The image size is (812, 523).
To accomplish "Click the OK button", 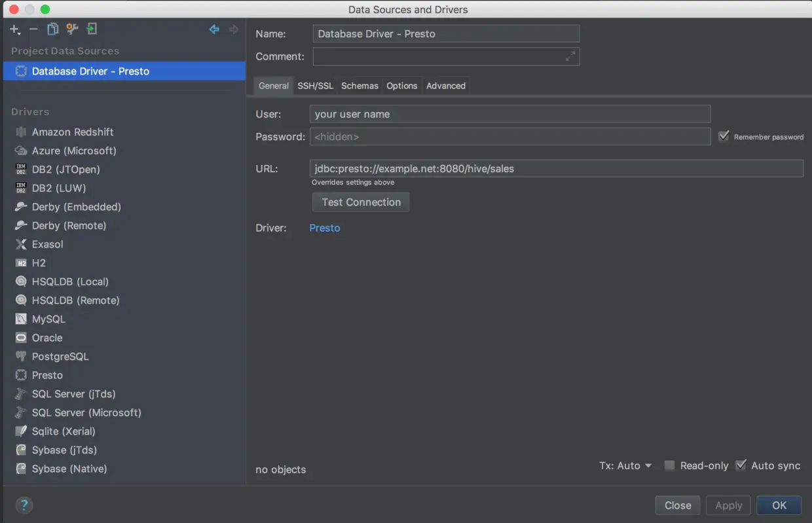I will [x=779, y=505].
